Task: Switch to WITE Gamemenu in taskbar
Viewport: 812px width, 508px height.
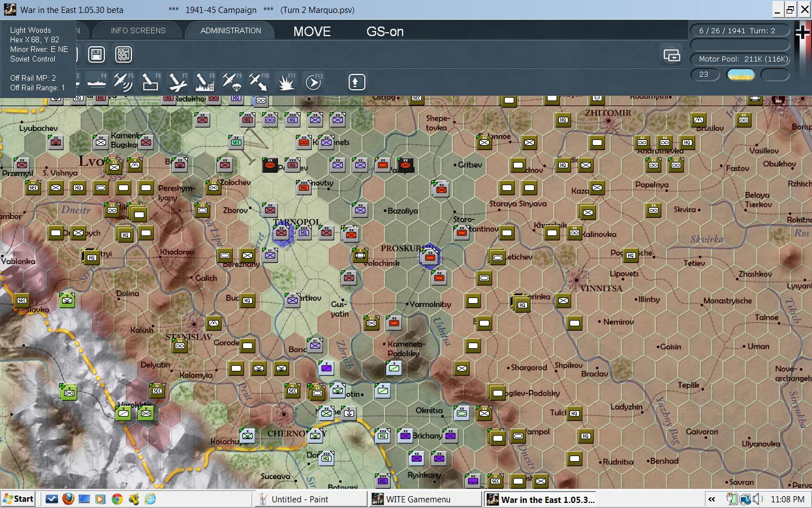Action: [425, 499]
